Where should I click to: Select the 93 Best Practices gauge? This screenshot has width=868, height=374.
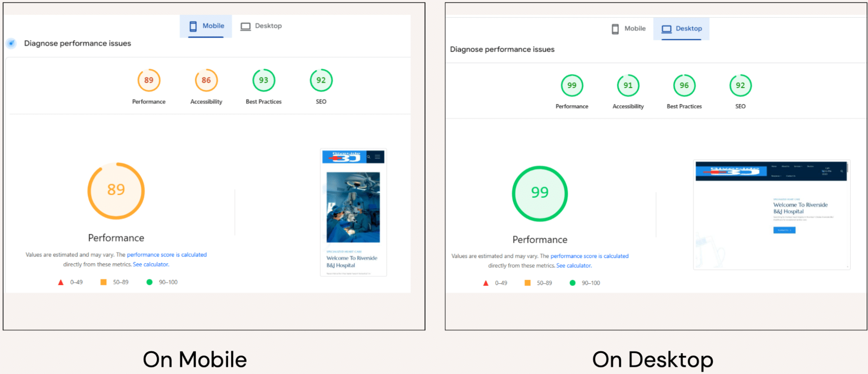(x=264, y=80)
